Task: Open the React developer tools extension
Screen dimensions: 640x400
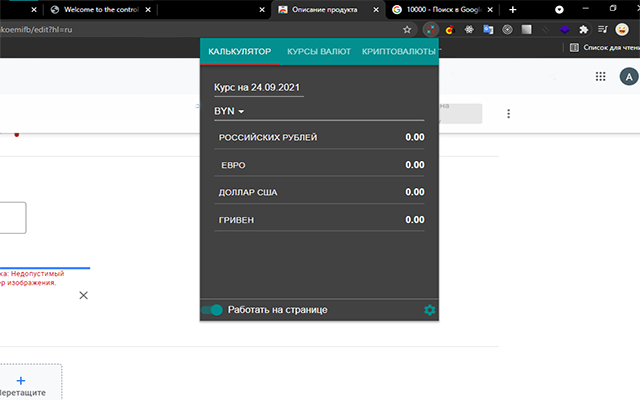Action: 469,29
